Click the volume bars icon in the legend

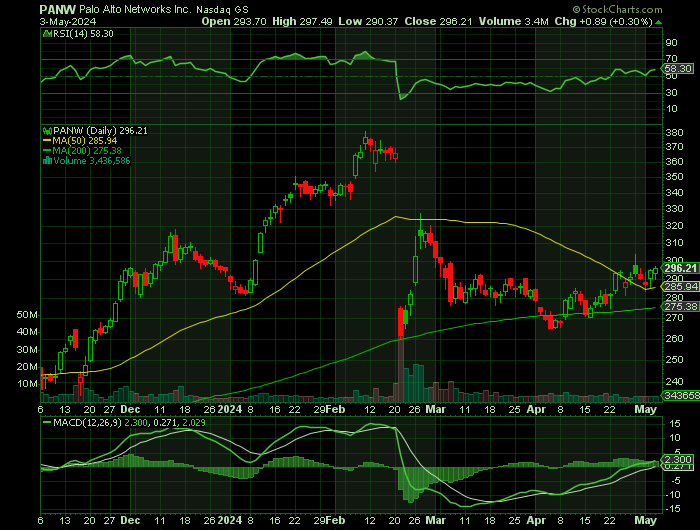tap(47, 161)
